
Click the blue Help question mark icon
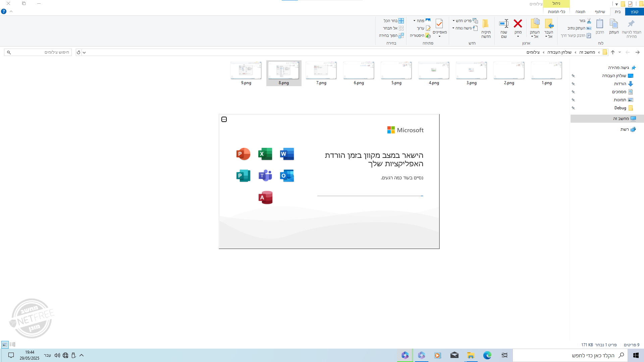pos(4,11)
